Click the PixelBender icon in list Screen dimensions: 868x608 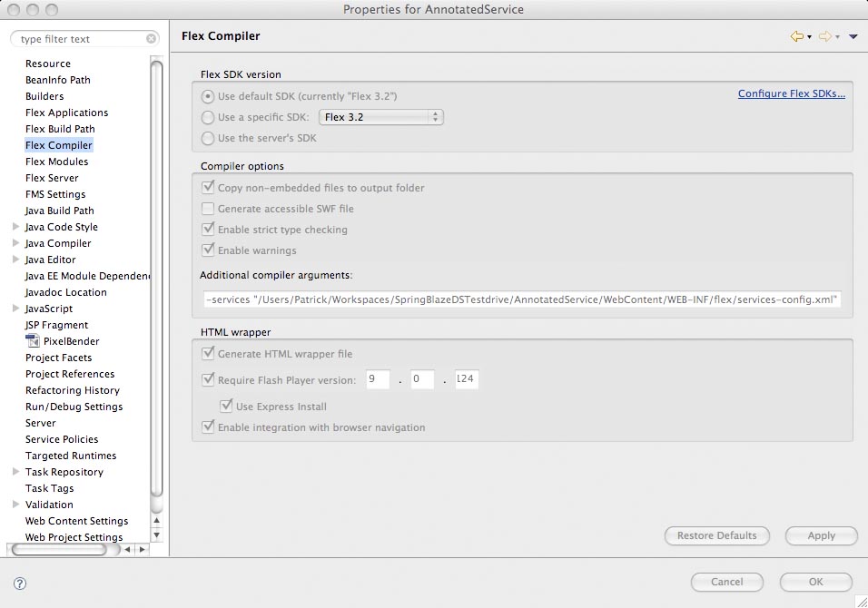click(33, 341)
